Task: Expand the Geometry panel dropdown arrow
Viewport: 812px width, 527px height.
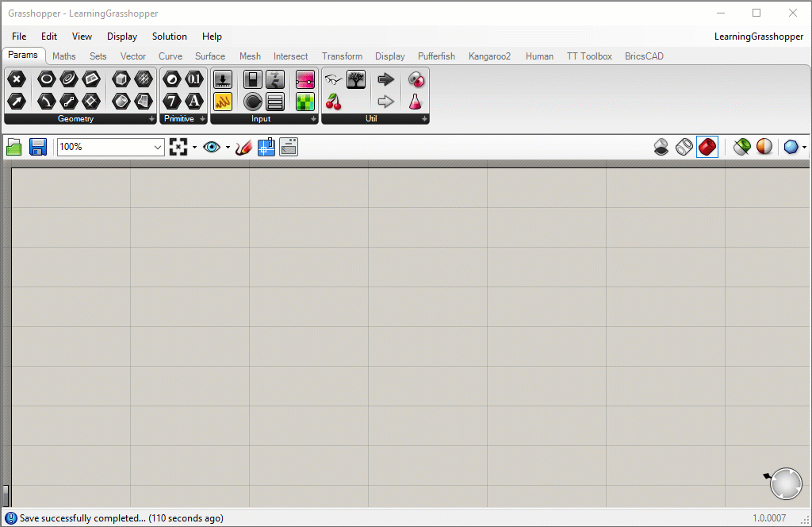Action: (151, 119)
